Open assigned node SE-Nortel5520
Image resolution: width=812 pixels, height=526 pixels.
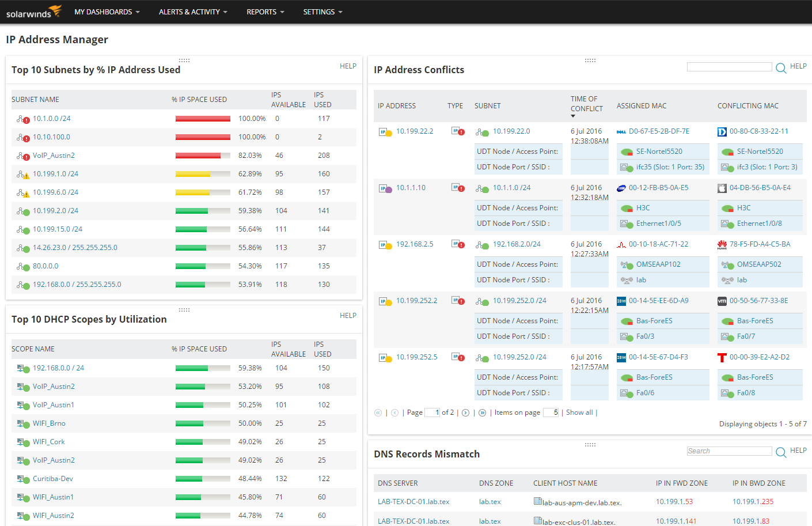tap(659, 152)
